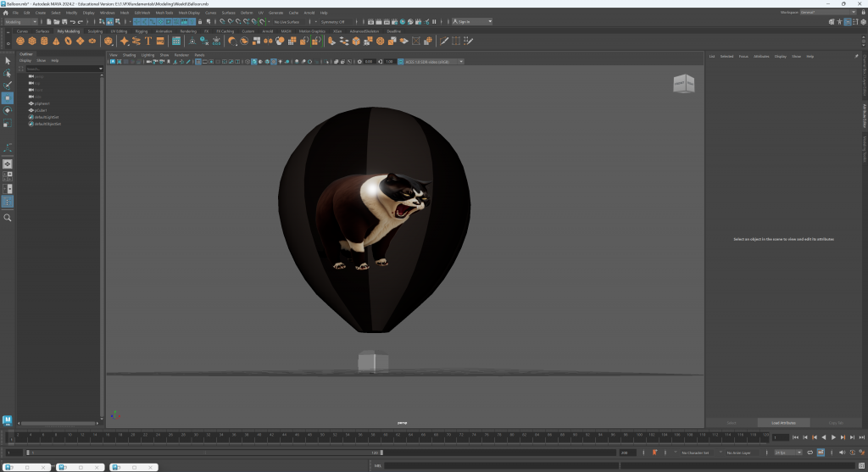Click the SVG tool shelf icon

(160, 41)
